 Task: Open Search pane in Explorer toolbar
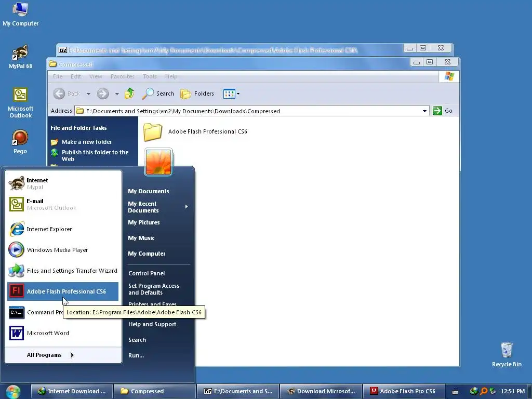click(158, 94)
